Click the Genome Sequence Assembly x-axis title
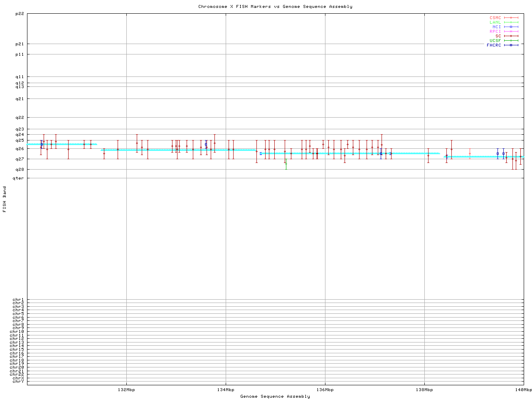This screenshot has height=399, width=532. (x=275, y=397)
